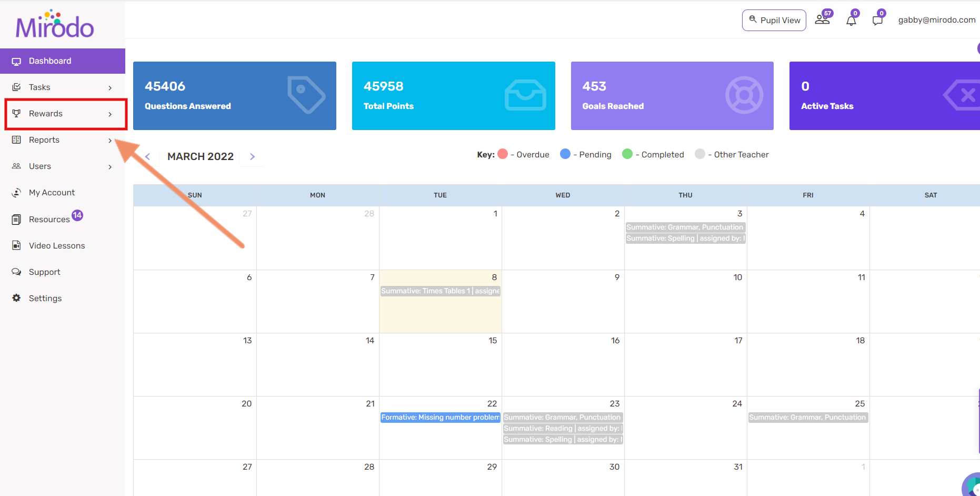Click the Video Lessons icon

[16, 246]
